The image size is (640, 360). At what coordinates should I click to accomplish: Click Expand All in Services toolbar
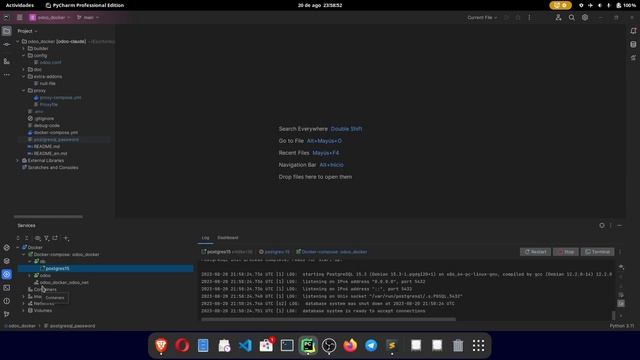tap(18, 238)
